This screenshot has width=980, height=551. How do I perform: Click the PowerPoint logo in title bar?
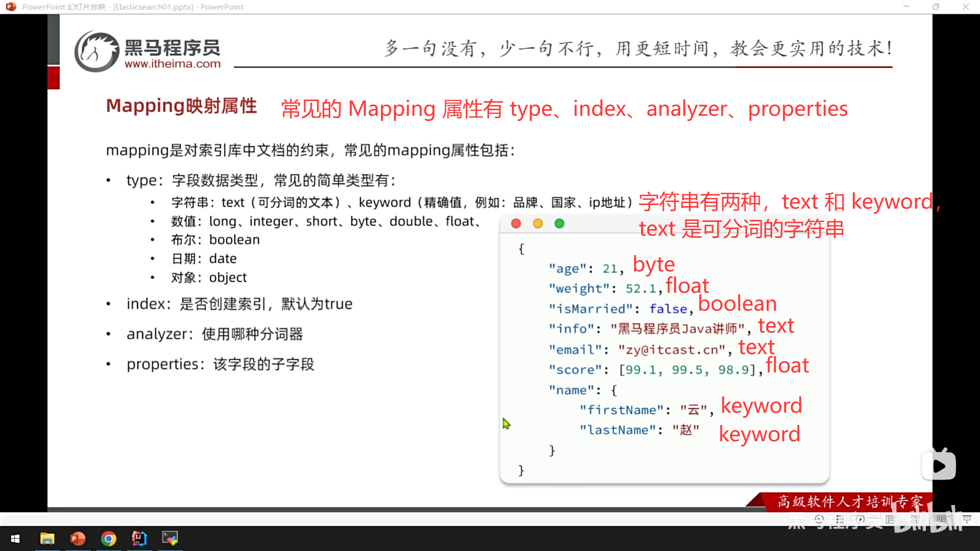point(11,7)
